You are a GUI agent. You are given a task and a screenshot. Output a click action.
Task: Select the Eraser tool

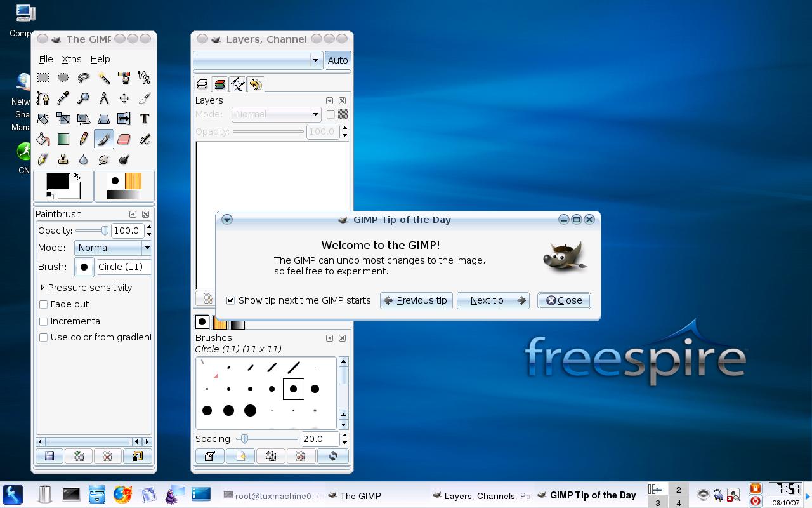[x=124, y=139]
